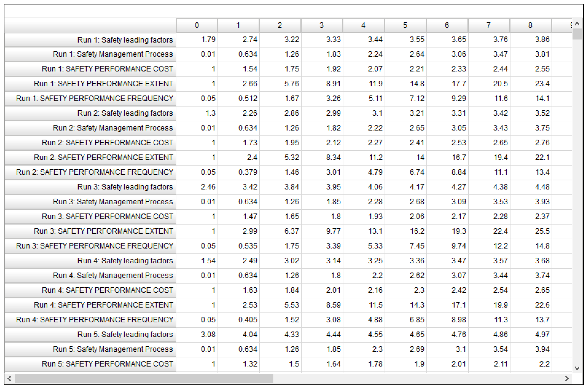The width and height of the screenshot is (588, 390).
Task: Click the horizontal scrollbar thumb
Action: pos(144,379)
